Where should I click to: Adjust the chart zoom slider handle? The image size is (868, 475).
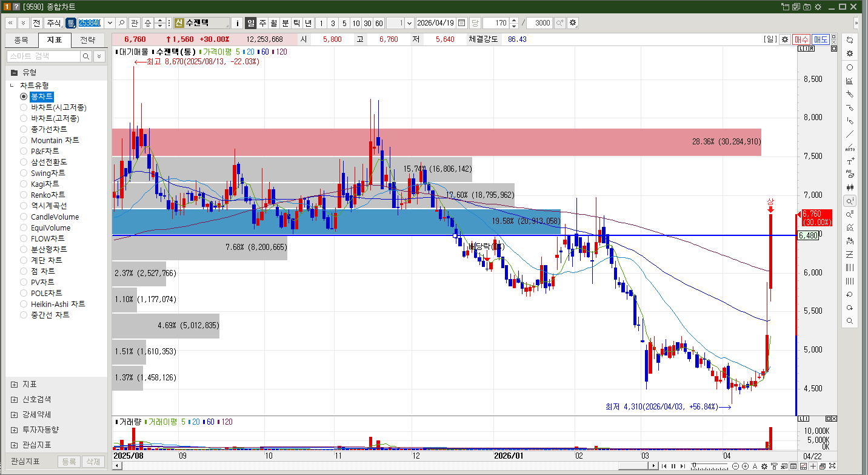(694, 467)
